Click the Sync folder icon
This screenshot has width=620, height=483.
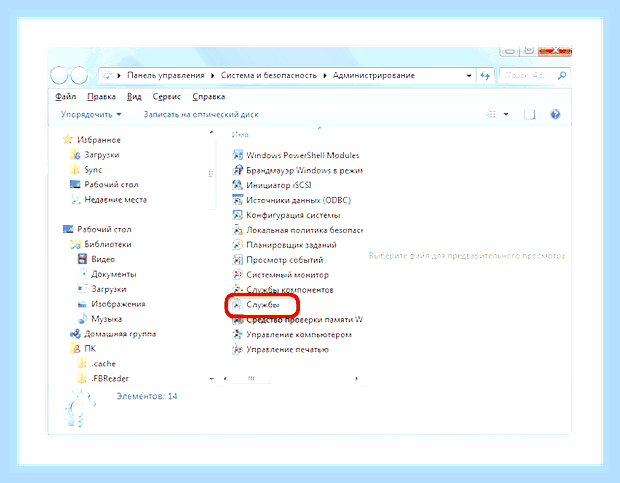point(75,170)
